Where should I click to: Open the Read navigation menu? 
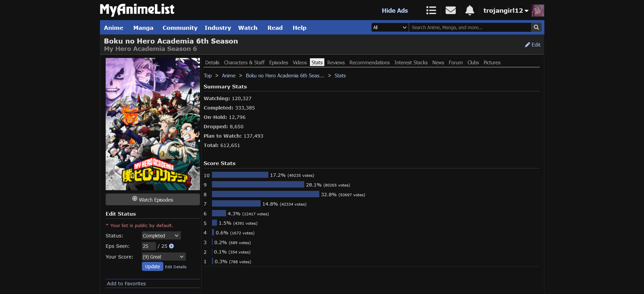275,28
